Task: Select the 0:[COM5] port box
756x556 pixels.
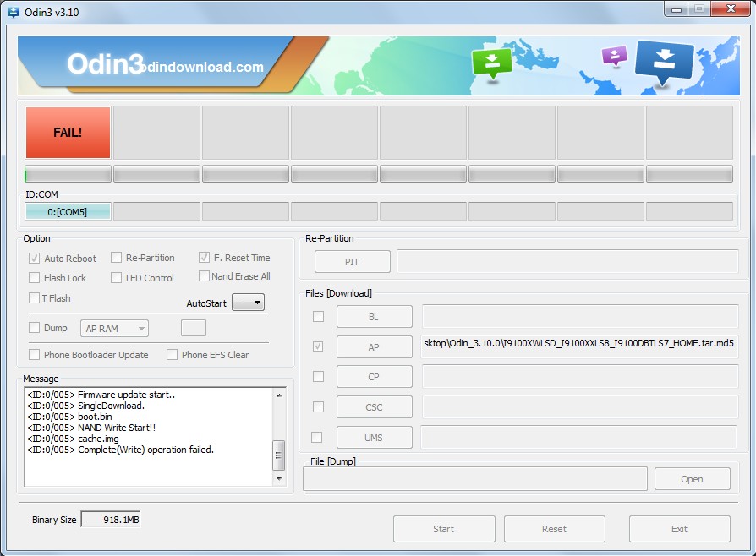Action: click(68, 211)
